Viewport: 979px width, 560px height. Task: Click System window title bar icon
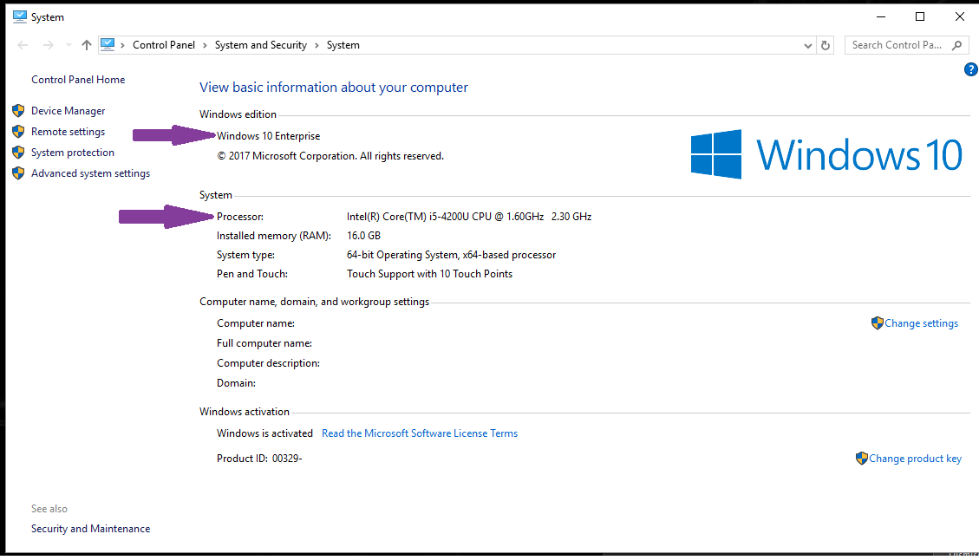[19, 16]
